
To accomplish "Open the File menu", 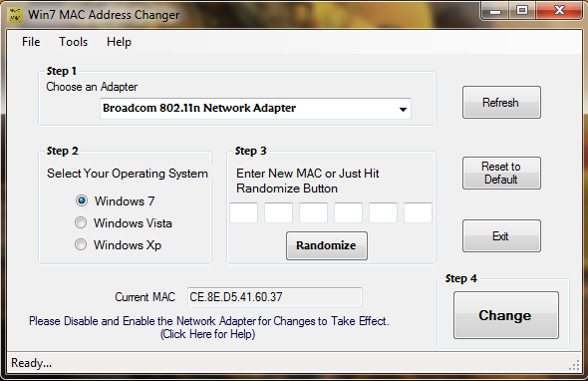I will [x=31, y=42].
